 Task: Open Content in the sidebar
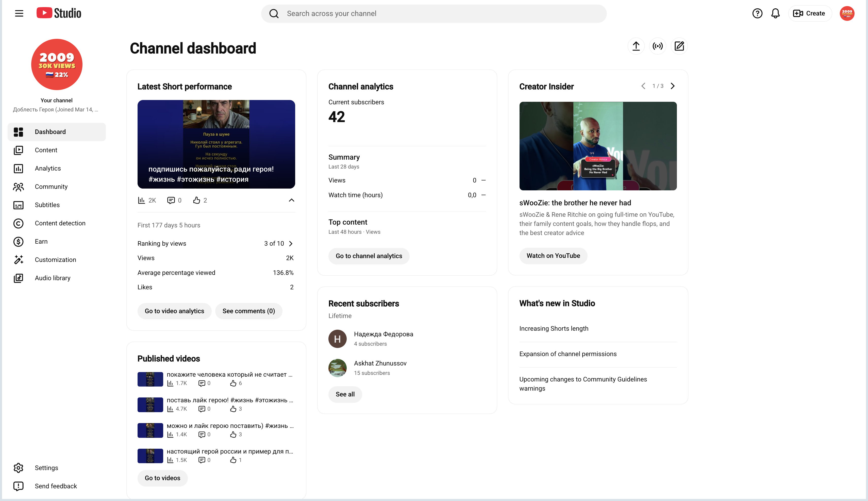pos(57,150)
